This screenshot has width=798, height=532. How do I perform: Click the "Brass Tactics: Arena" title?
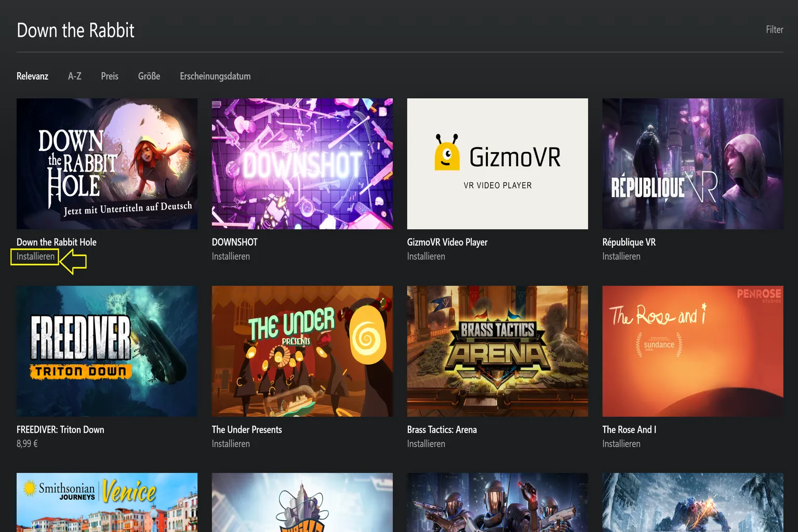point(442,430)
